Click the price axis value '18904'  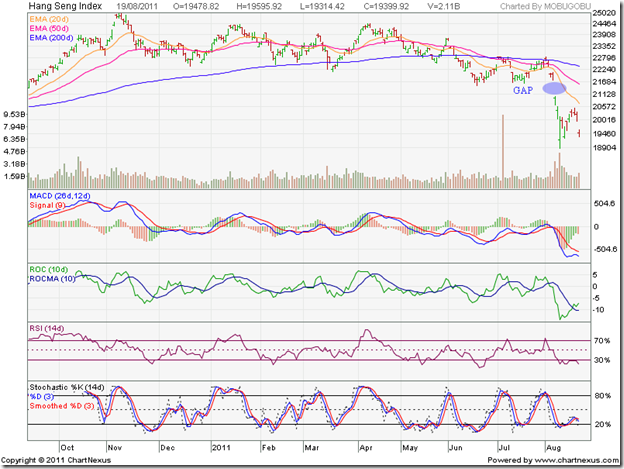pyautogui.click(x=604, y=148)
